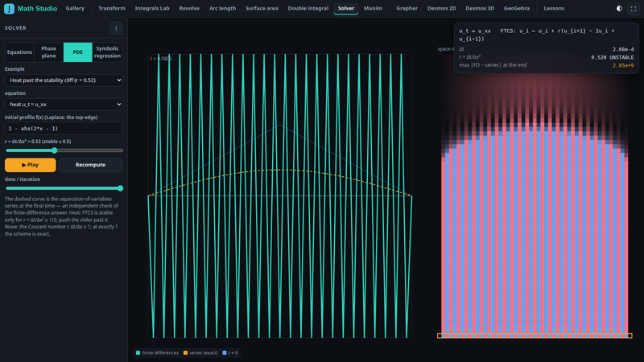This screenshot has height=362, width=644.
Task: Click the finite differences legend swatch
Action: coord(138,352)
